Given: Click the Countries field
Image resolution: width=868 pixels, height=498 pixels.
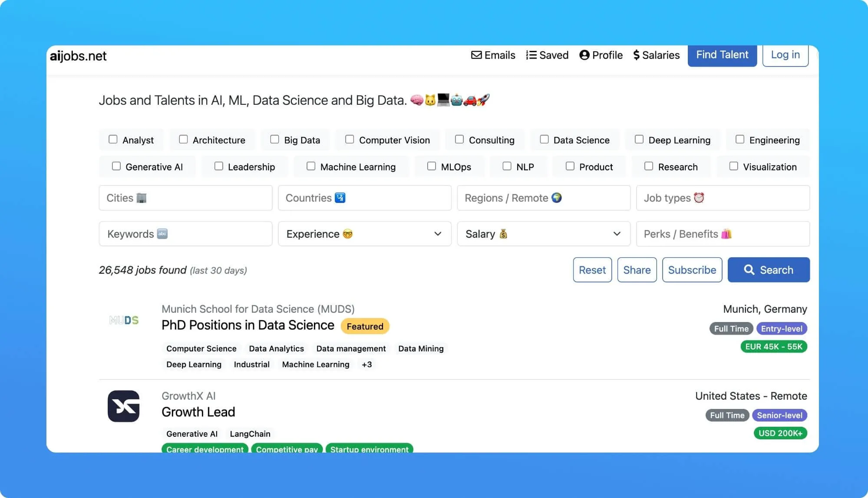Looking at the screenshot, I should 365,198.
